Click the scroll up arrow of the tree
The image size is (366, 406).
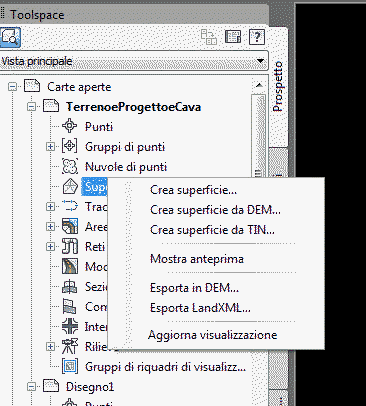259,86
